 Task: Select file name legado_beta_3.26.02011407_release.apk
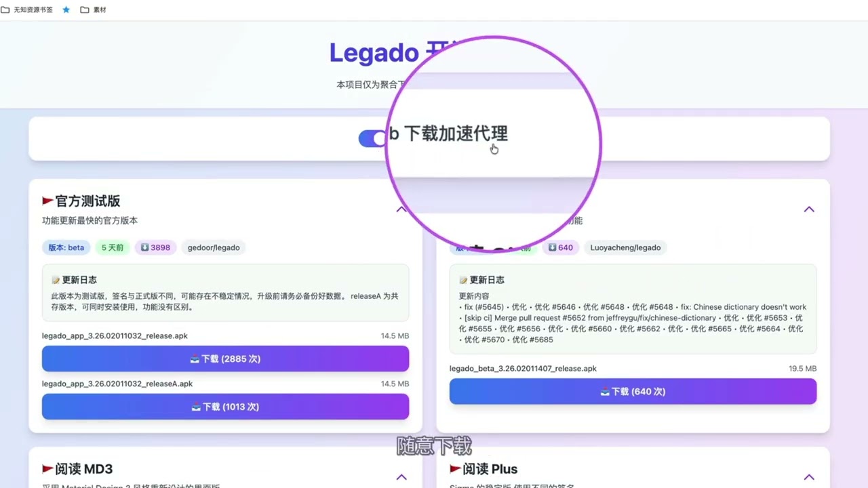tap(523, 369)
